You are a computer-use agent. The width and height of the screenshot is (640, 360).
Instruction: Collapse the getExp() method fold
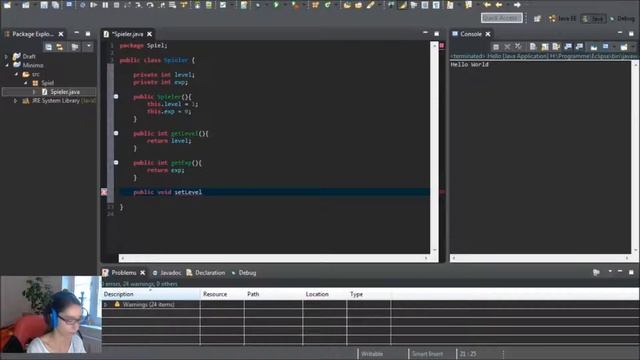(x=116, y=162)
